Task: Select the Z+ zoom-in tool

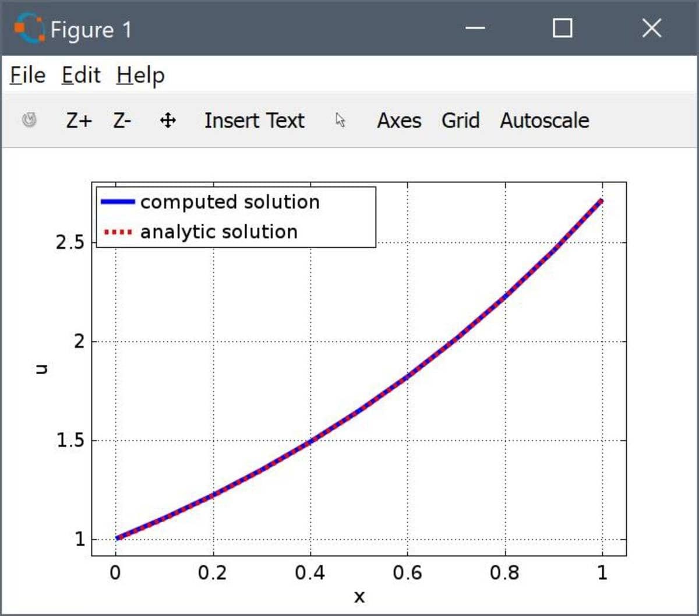Action: tap(79, 121)
